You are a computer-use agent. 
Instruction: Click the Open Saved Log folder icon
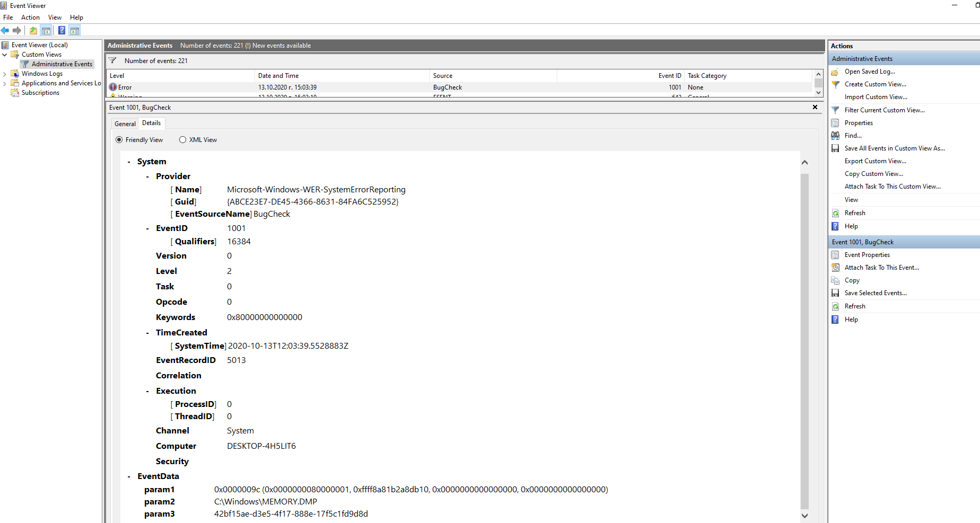pos(835,72)
